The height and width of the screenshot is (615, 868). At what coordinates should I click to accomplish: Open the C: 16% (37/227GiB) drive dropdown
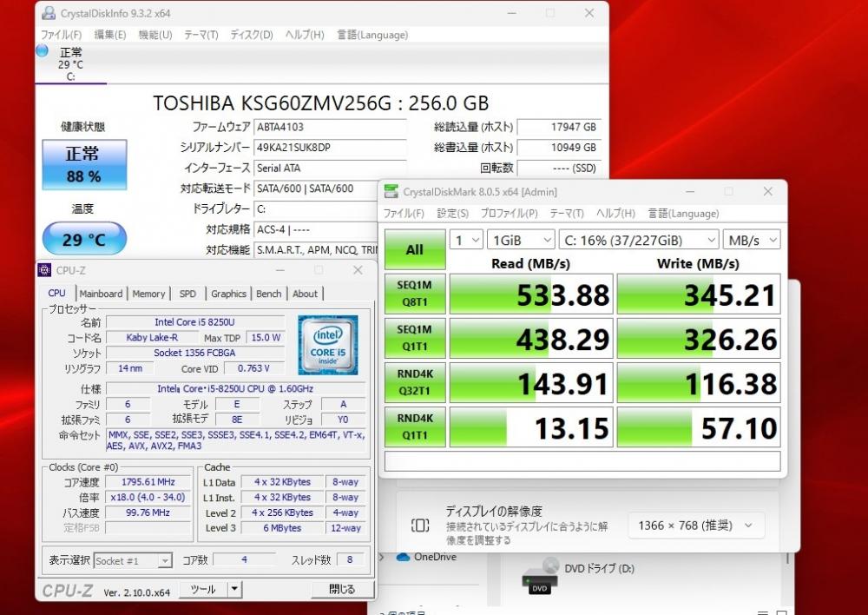[x=639, y=240]
